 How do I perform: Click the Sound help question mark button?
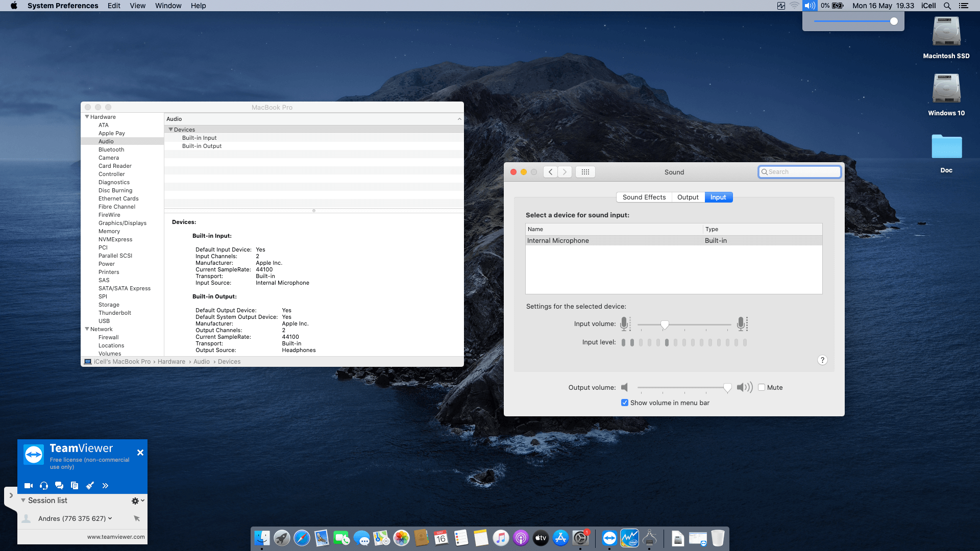coord(822,360)
